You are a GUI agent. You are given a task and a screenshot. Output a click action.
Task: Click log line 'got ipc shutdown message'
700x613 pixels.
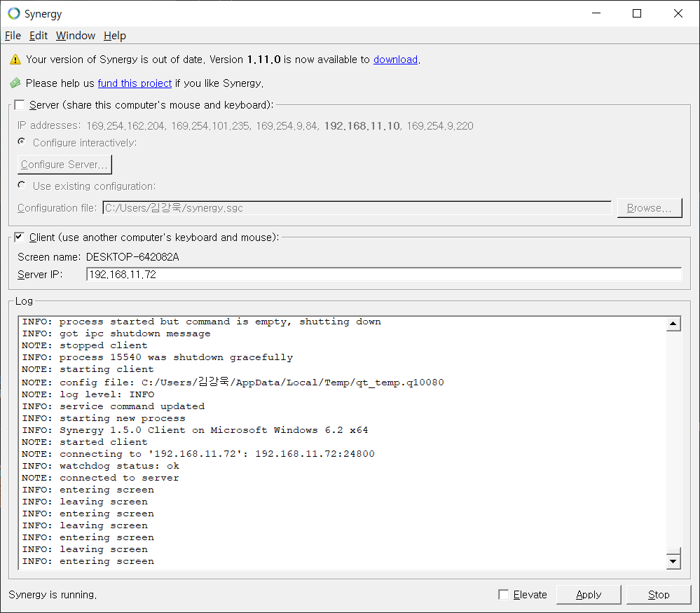116,333
